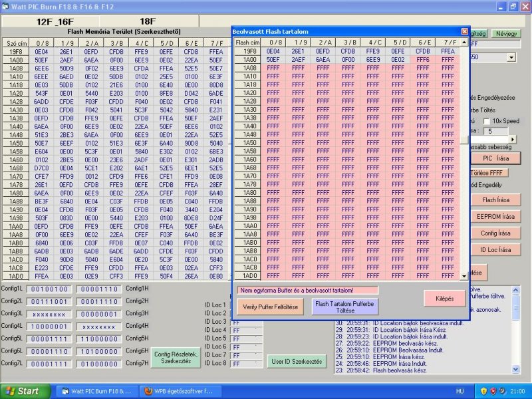Click the User ID Szerkesztés button
532x399 pixels.
pos(297,361)
